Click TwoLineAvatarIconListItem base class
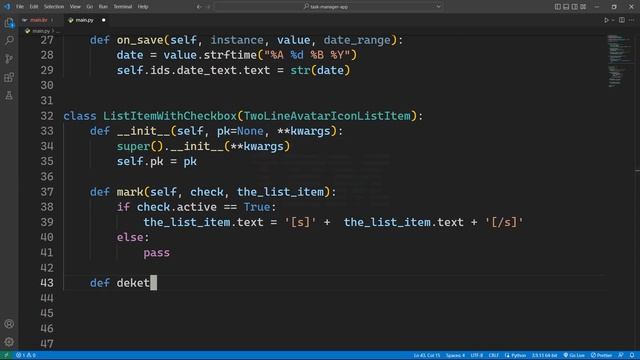Viewport: 640px width, 360px height. click(327, 116)
